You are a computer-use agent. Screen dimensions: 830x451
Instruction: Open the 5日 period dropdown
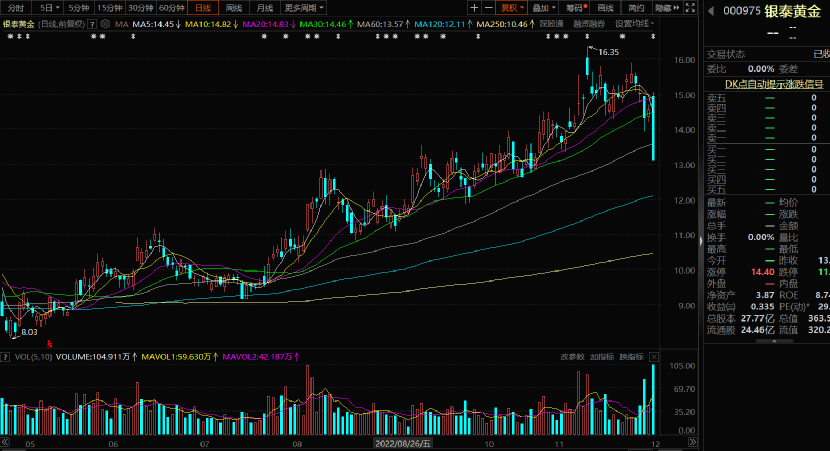point(49,8)
